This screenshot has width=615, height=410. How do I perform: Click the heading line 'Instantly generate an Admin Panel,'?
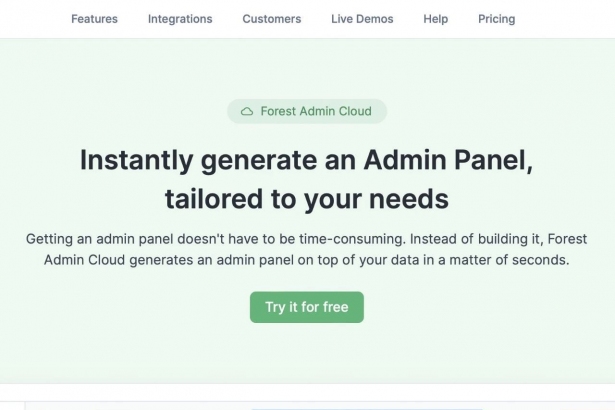pyautogui.click(x=307, y=160)
